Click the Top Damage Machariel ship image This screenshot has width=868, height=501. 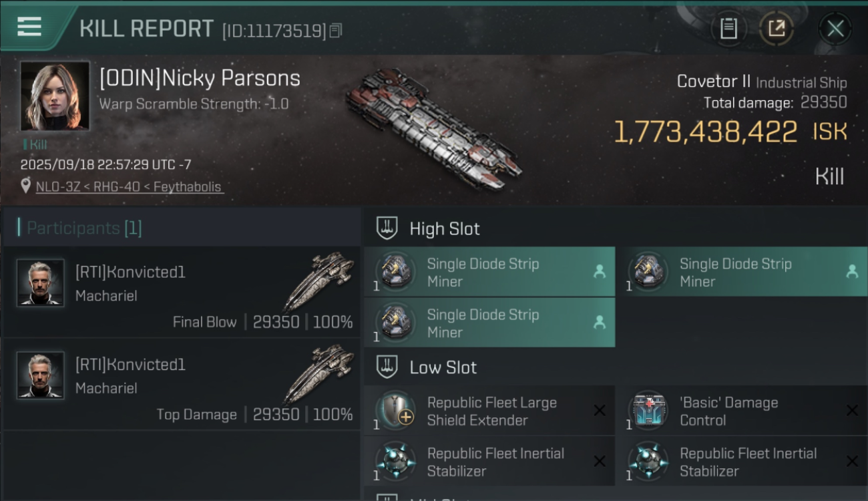[x=318, y=374]
